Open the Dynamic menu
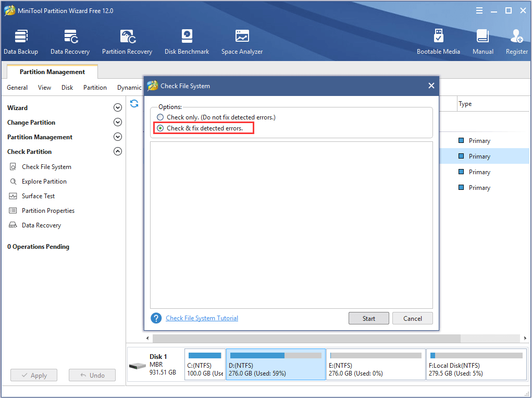Viewport: 532px width, 398px height. (x=129, y=88)
